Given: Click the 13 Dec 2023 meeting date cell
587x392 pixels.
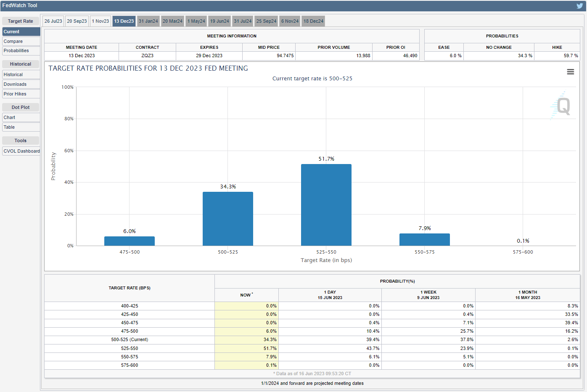Looking at the screenshot, I should pyautogui.click(x=82, y=56).
